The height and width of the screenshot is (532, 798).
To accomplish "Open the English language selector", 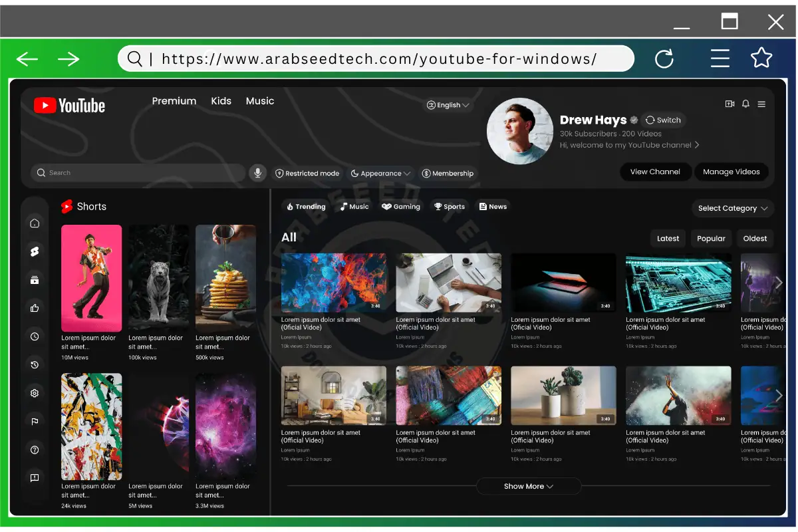I will [448, 104].
